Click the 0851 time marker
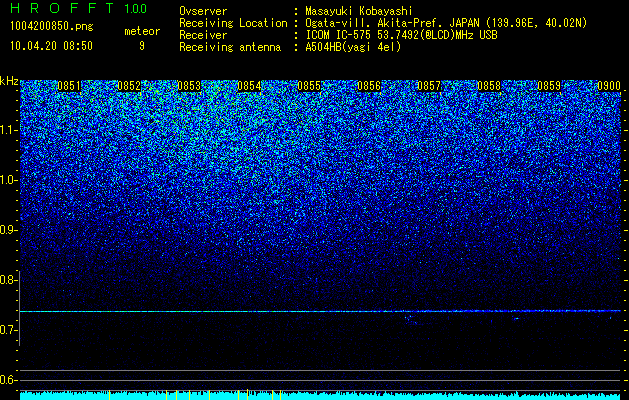 (x=69, y=86)
